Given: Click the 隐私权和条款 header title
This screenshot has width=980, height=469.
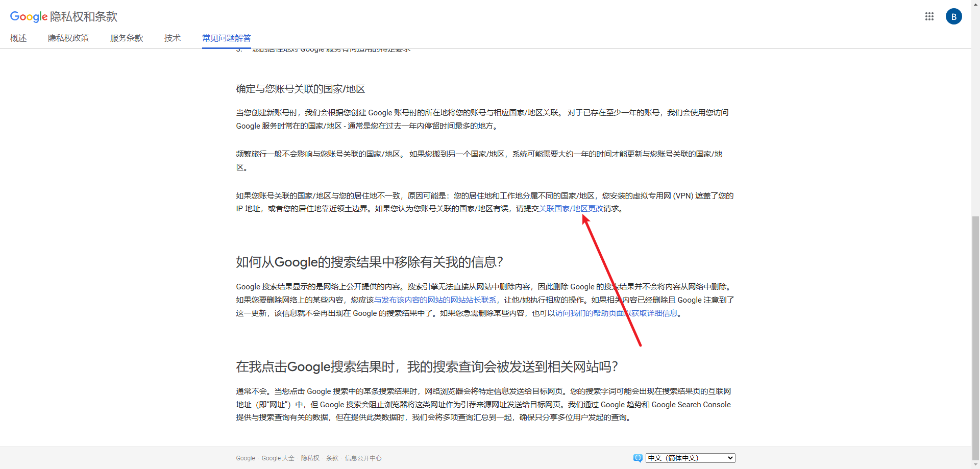Looking at the screenshot, I should pyautogui.click(x=84, y=17).
